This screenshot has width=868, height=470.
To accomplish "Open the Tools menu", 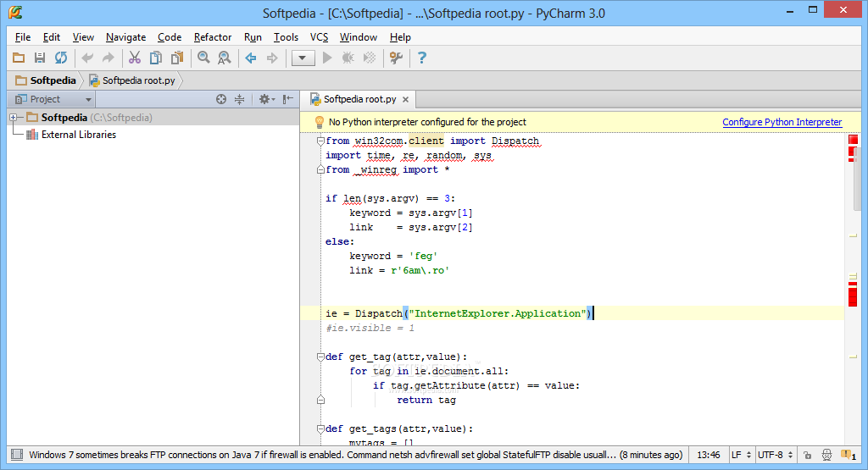I will (x=286, y=37).
